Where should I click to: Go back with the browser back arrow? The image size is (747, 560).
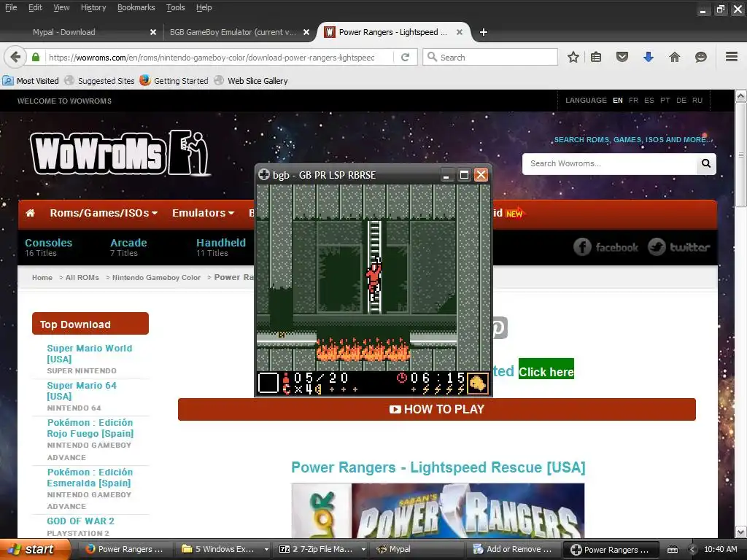(15, 57)
